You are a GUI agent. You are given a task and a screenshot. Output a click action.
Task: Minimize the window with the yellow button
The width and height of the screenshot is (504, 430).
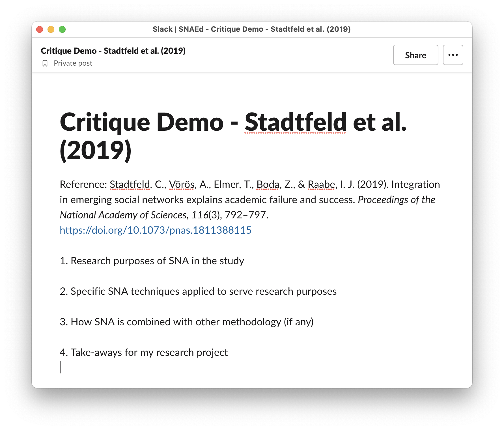pyautogui.click(x=51, y=29)
